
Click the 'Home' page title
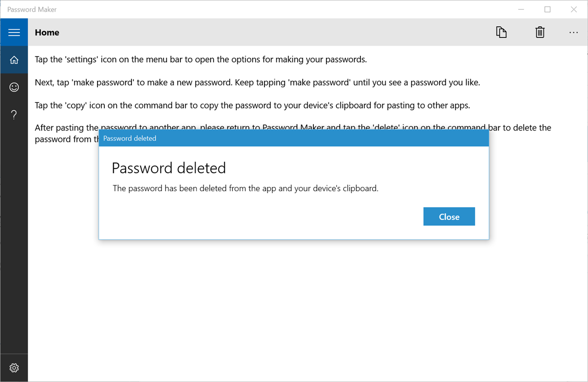tap(47, 33)
